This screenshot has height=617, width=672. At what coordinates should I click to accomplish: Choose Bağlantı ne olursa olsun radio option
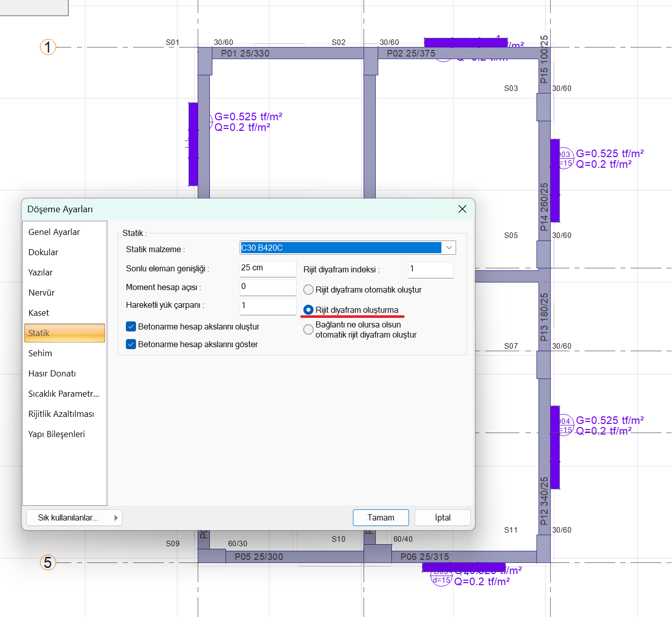click(x=308, y=330)
